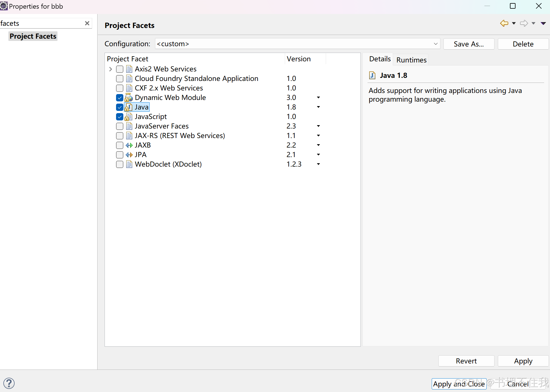Select the Details tab
This screenshot has height=392, width=550.
(380, 59)
